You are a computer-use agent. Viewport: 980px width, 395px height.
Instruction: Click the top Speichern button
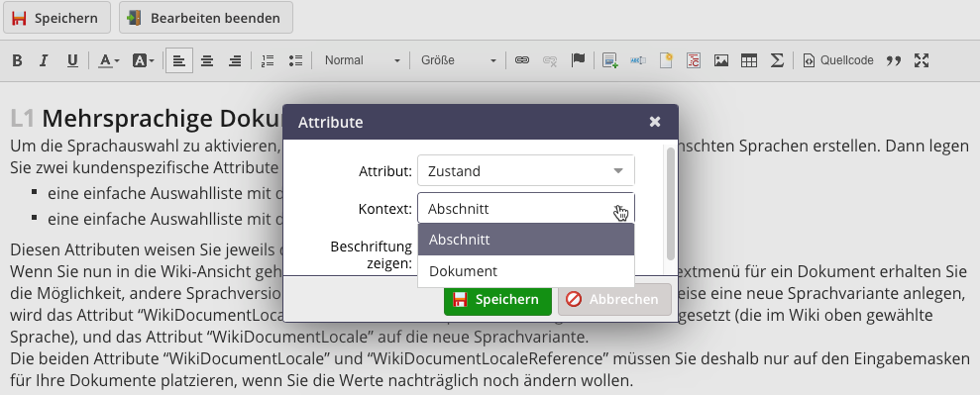point(56,18)
